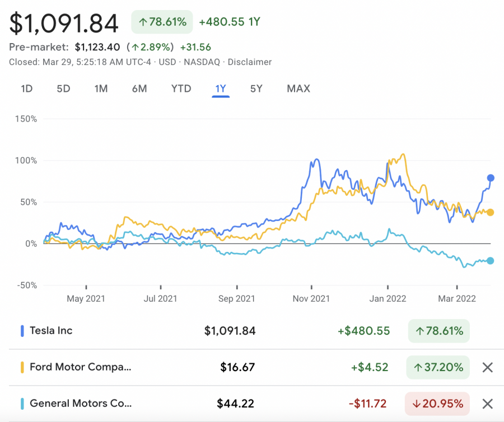Click the Jul 2021 axis label
504x422 pixels.
click(x=160, y=299)
